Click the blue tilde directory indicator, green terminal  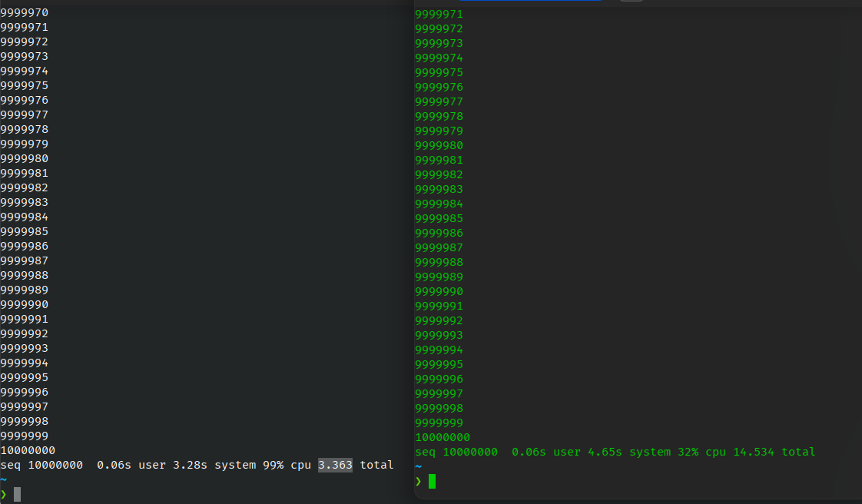click(419, 466)
